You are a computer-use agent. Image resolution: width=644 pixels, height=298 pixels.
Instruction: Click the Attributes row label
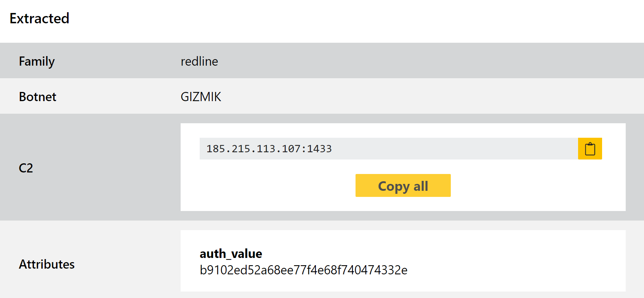click(x=47, y=264)
